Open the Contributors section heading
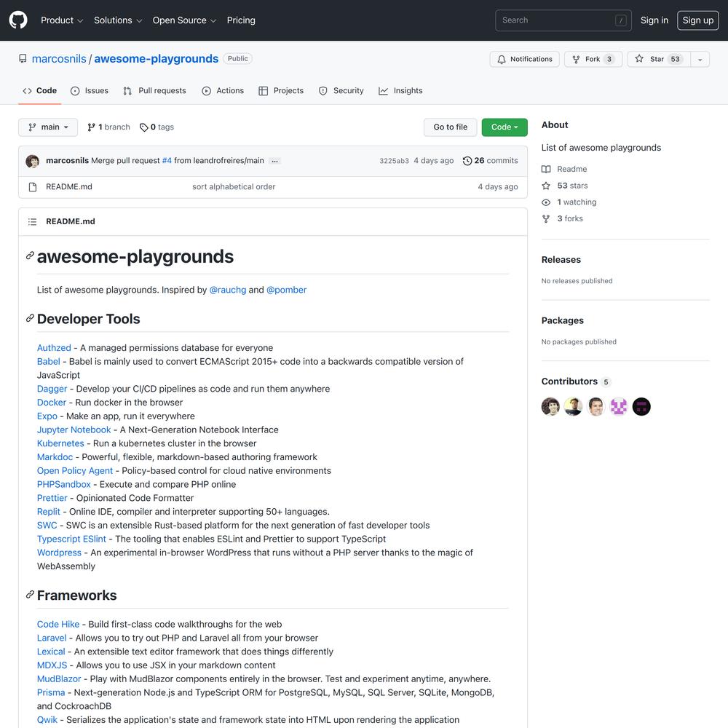Image resolution: width=728 pixels, height=728 pixels. (576, 381)
